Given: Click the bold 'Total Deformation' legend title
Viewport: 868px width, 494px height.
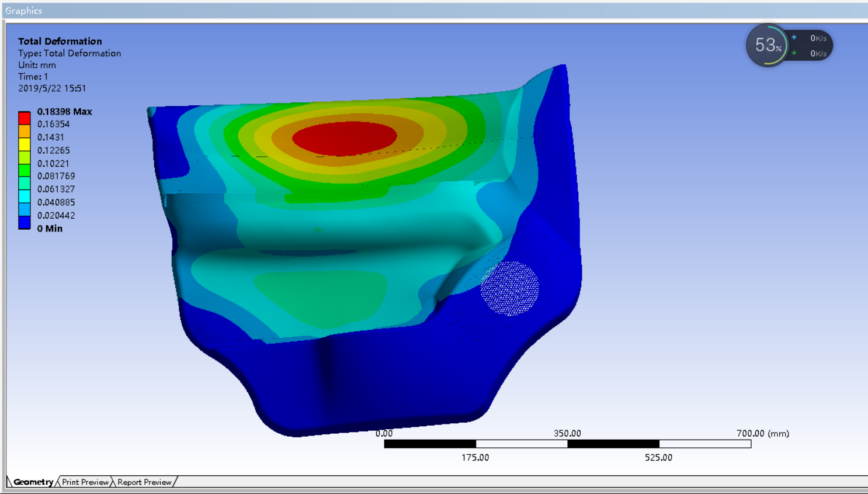Looking at the screenshot, I should tap(60, 42).
